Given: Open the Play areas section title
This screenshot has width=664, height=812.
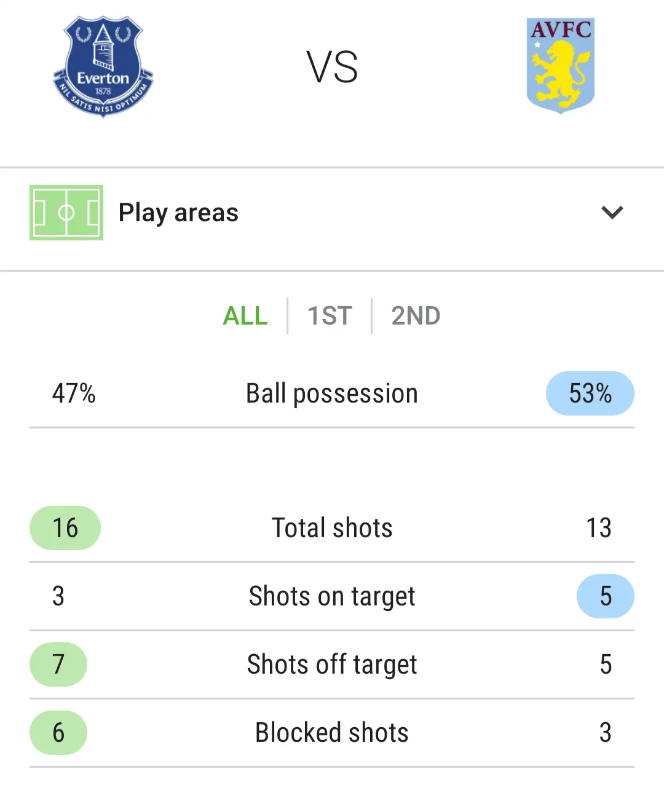Looking at the screenshot, I should pos(178,213).
